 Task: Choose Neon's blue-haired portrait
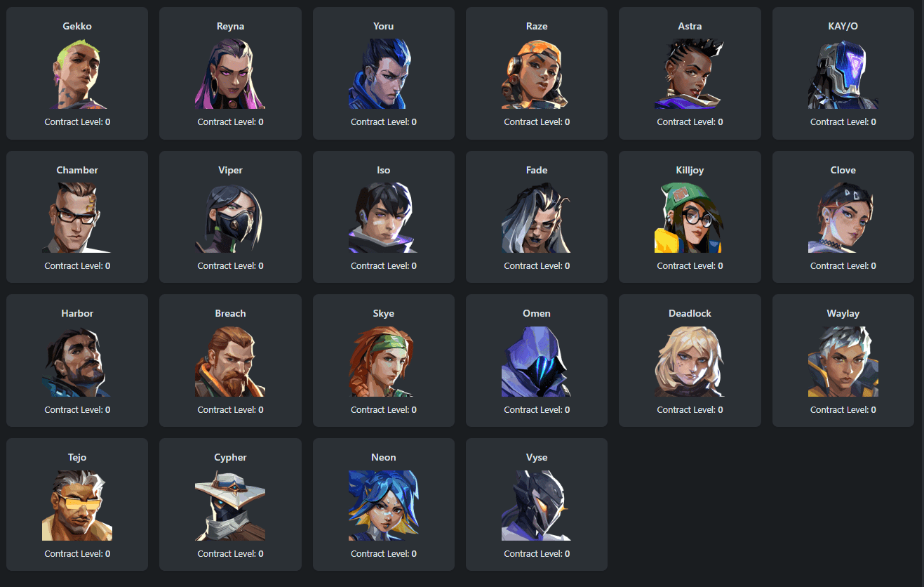[383, 506]
